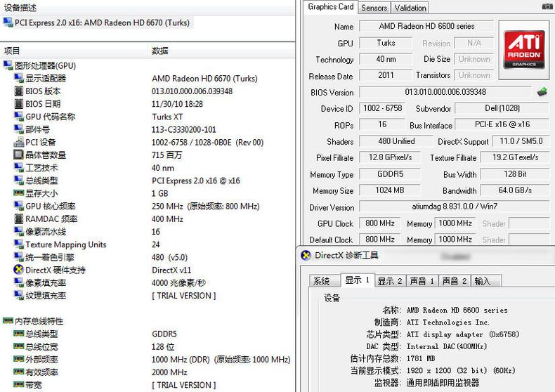The height and width of the screenshot is (392, 555).
Task: Click the RAMDAC 频率 chip icon
Action: [x=19, y=218]
